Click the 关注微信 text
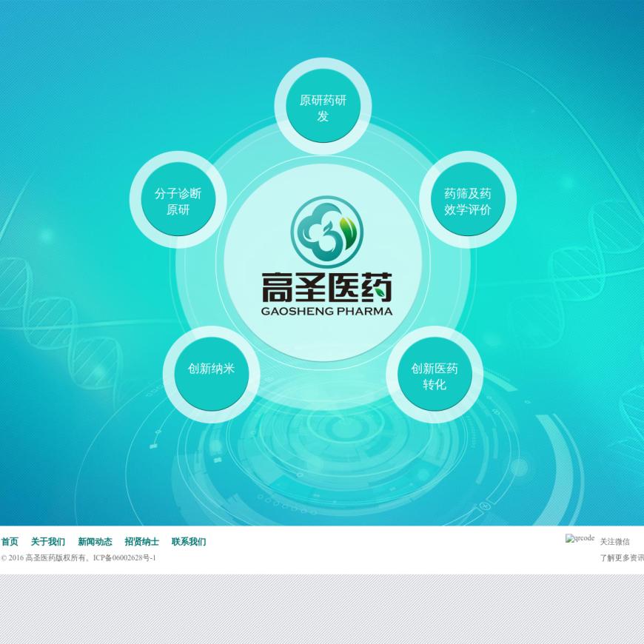The image size is (644, 644). (615, 542)
